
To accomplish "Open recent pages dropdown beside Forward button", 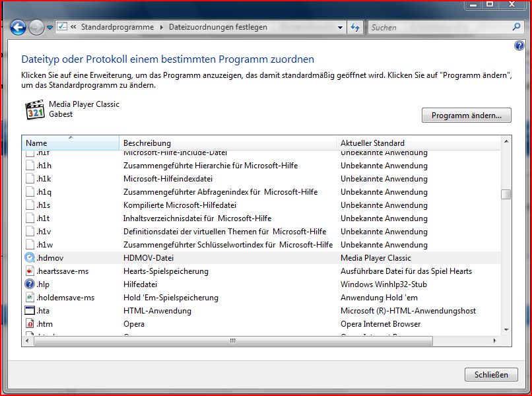I will pyautogui.click(x=50, y=28).
